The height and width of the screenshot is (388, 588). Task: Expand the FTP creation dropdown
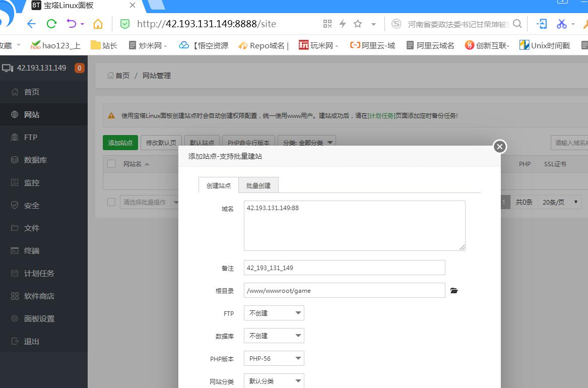(x=274, y=313)
